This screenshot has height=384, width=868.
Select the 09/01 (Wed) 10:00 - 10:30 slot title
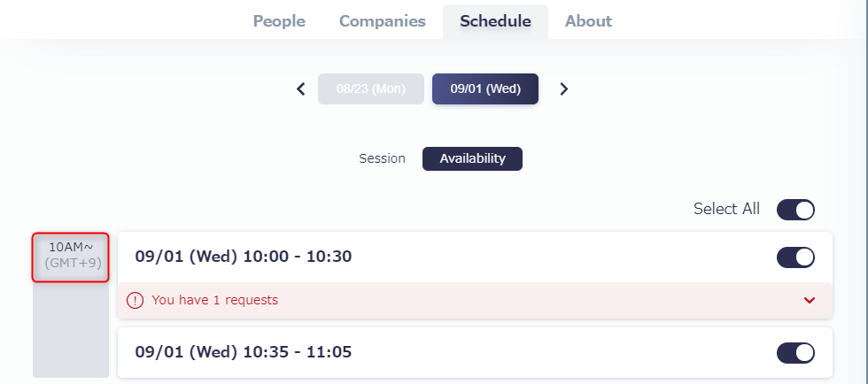[244, 257]
